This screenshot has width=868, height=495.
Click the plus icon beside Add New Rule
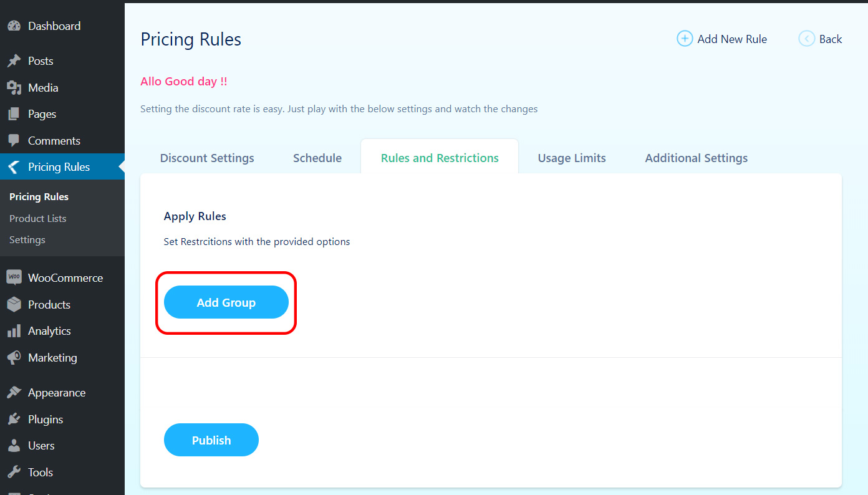point(685,39)
